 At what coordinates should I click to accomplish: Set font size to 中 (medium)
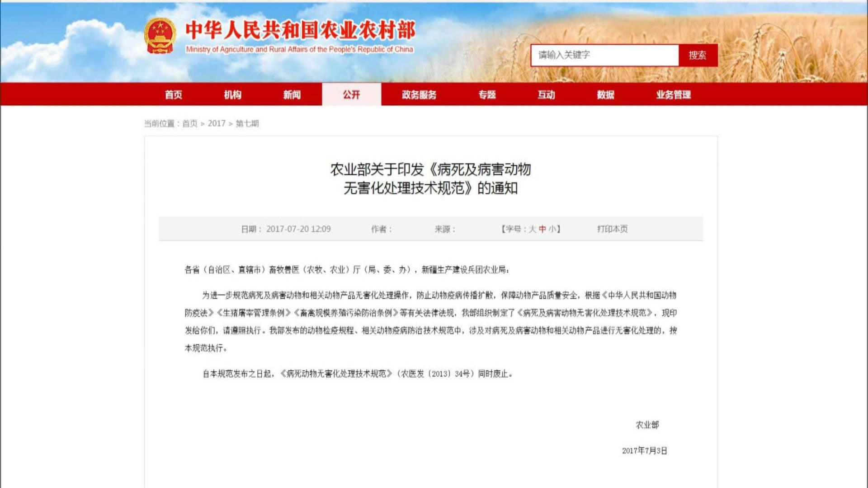pos(542,229)
